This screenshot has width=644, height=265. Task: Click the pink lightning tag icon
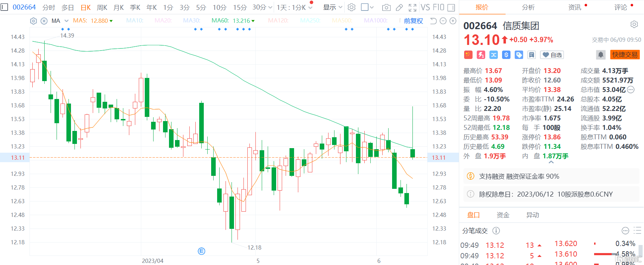point(481,55)
